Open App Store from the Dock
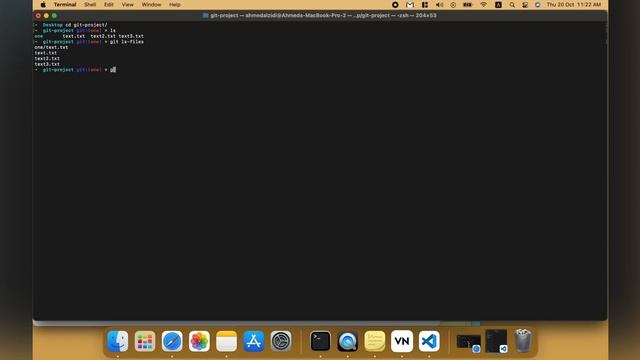This screenshot has height=360, width=640. 253,341
